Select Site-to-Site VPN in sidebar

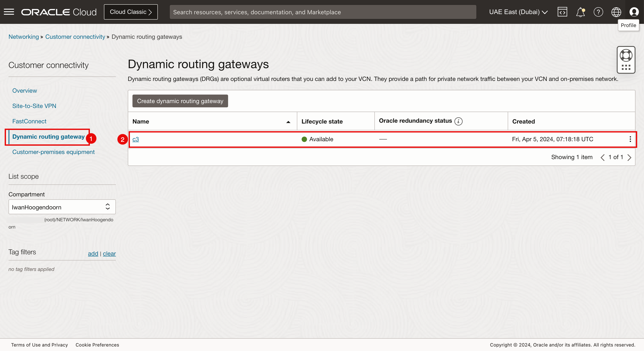(34, 106)
